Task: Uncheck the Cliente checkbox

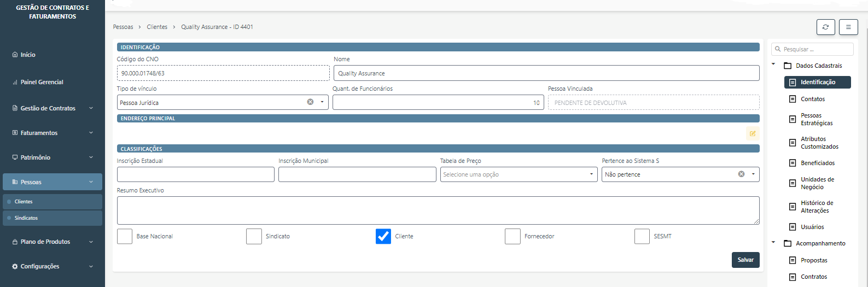Action: pos(383,236)
